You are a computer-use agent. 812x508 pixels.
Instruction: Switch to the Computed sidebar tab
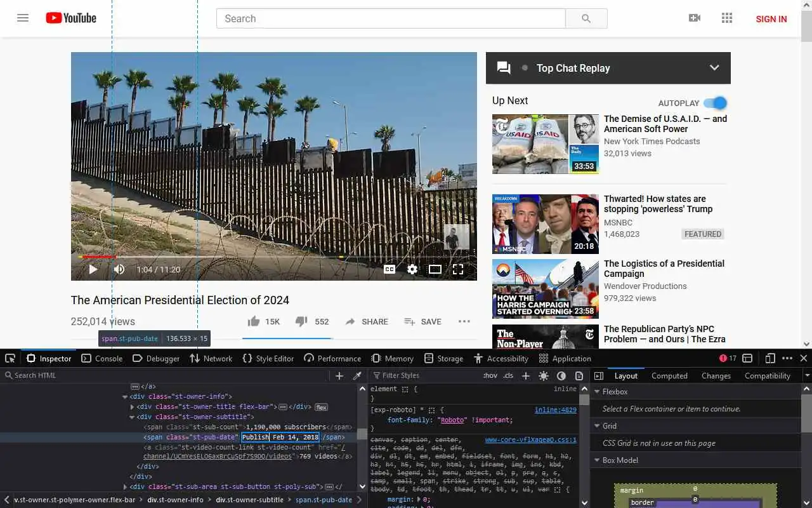(x=669, y=375)
